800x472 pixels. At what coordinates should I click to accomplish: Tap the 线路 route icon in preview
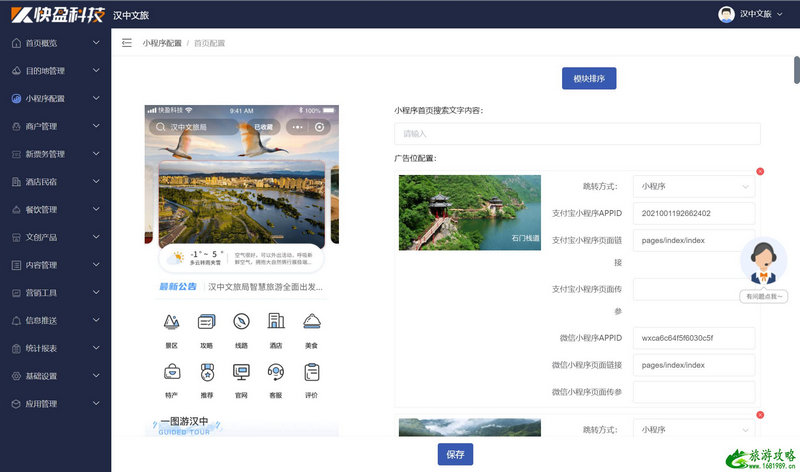(241, 322)
